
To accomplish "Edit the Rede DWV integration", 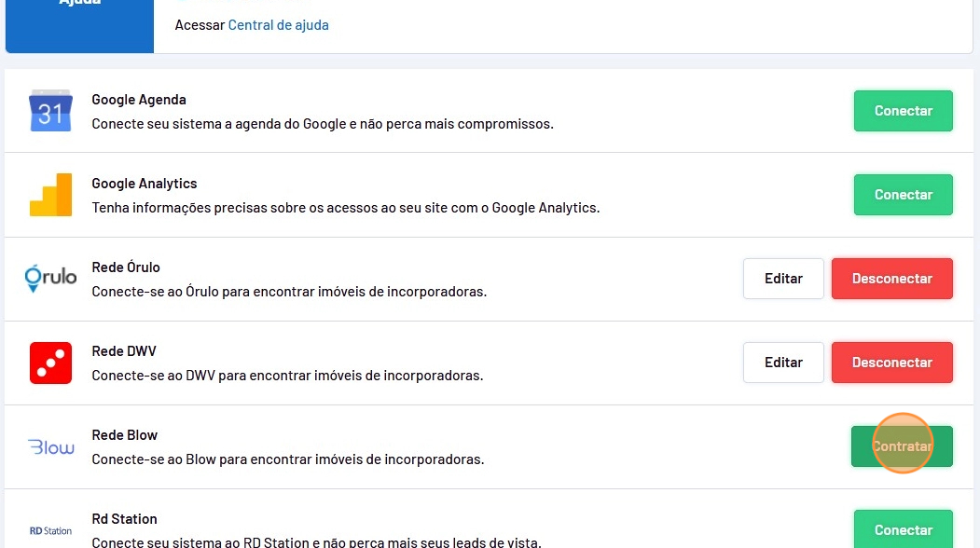I will tap(783, 363).
